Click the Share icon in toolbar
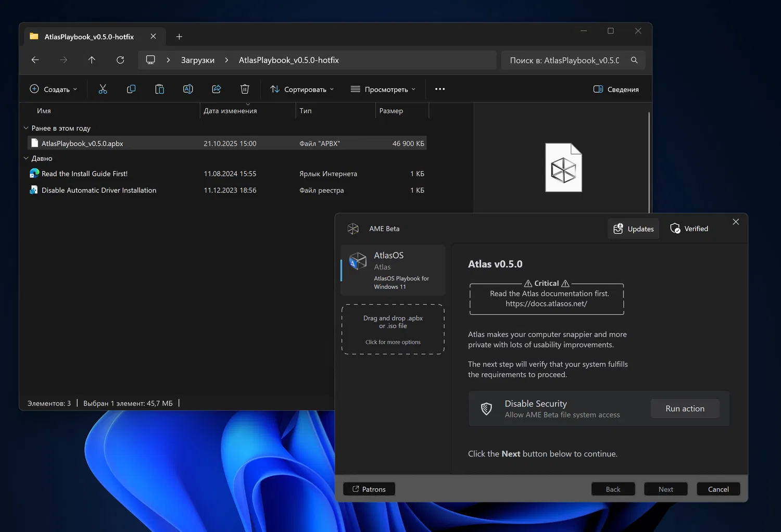 217,89
